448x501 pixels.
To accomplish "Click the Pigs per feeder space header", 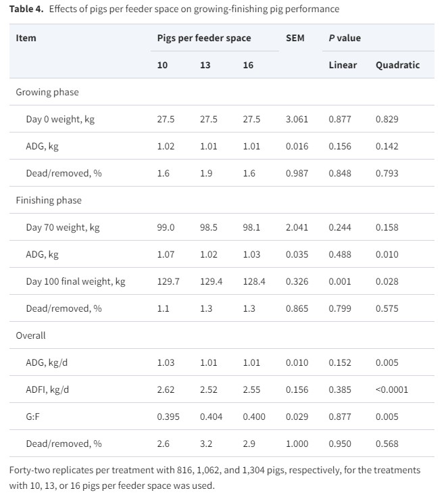I will (x=203, y=38).
